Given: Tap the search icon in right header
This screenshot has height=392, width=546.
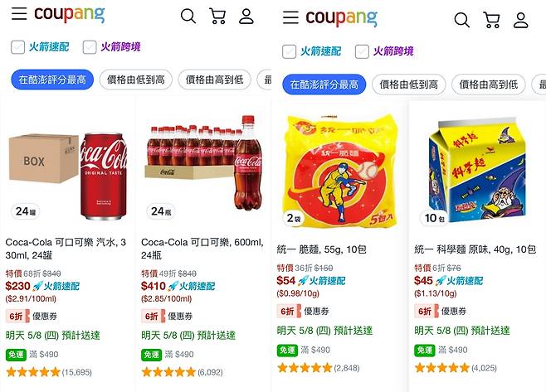Looking at the screenshot, I should point(461,20).
